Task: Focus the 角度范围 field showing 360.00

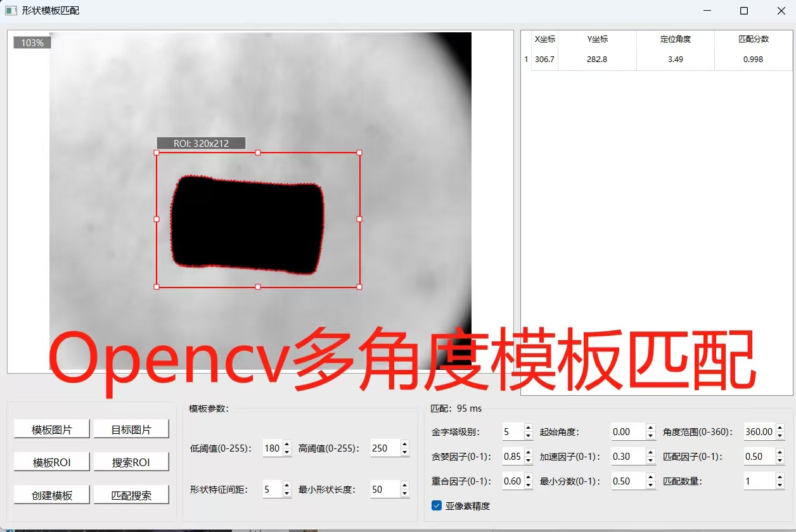Action: tap(759, 432)
